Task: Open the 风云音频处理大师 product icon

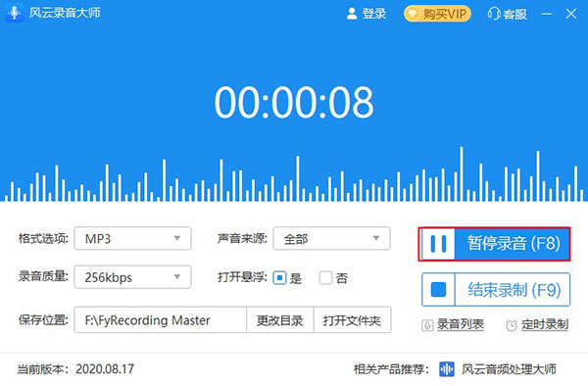Action: click(447, 369)
